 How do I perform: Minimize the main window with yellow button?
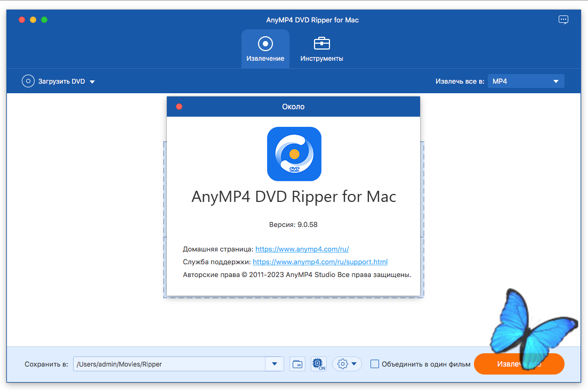coord(33,20)
